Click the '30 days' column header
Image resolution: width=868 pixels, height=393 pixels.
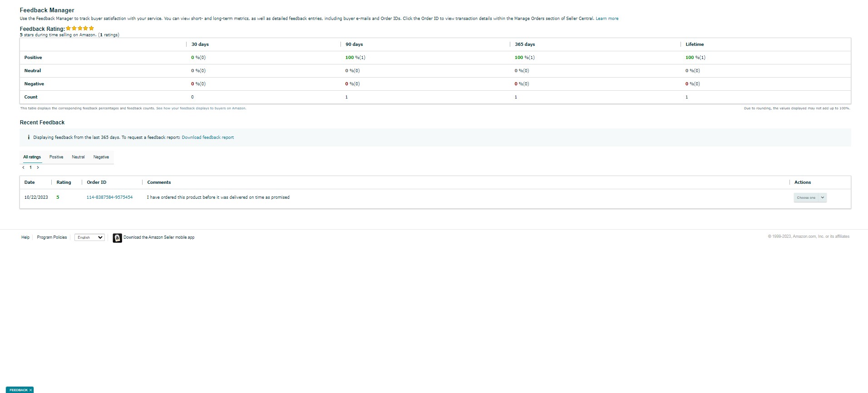coord(200,44)
